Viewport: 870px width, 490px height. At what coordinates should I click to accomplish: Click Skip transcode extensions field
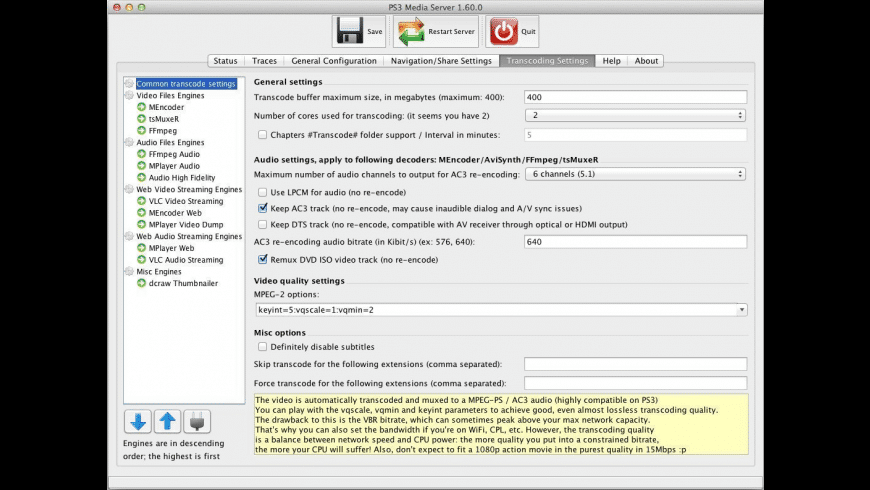[635, 364]
